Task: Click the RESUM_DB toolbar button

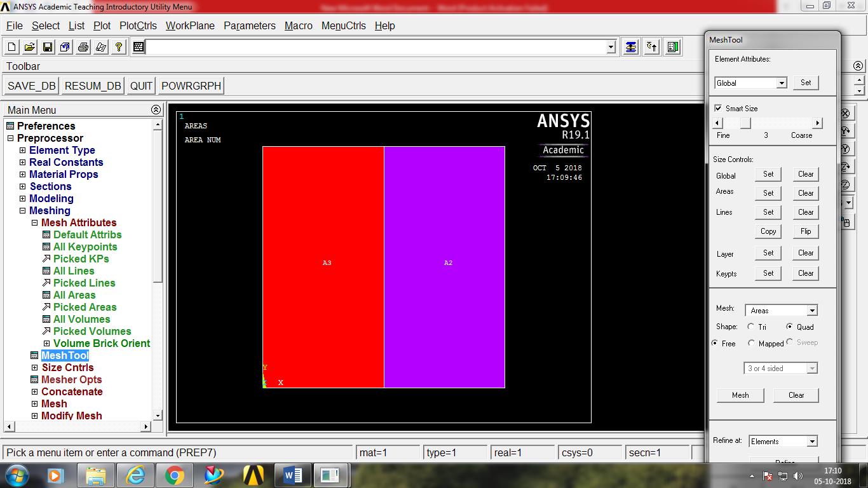Action: pyautogui.click(x=93, y=86)
